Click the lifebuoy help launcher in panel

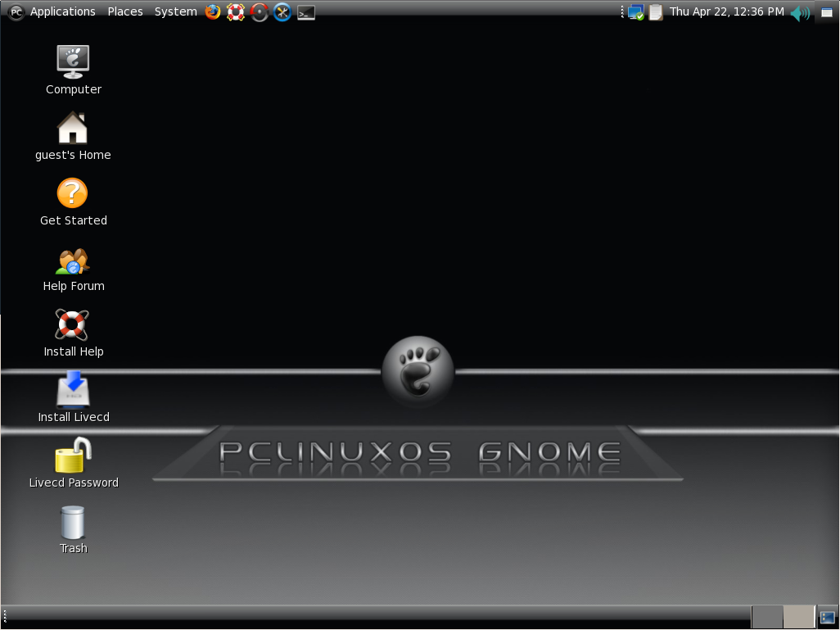click(x=236, y=11)
